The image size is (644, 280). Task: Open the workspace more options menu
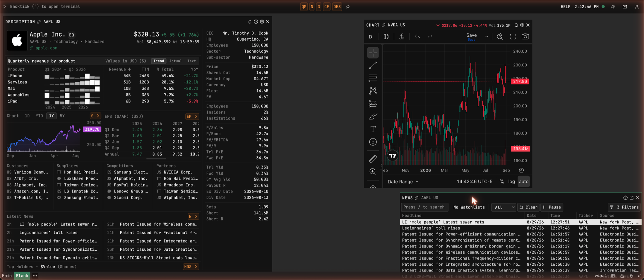[x=35, y=276]
